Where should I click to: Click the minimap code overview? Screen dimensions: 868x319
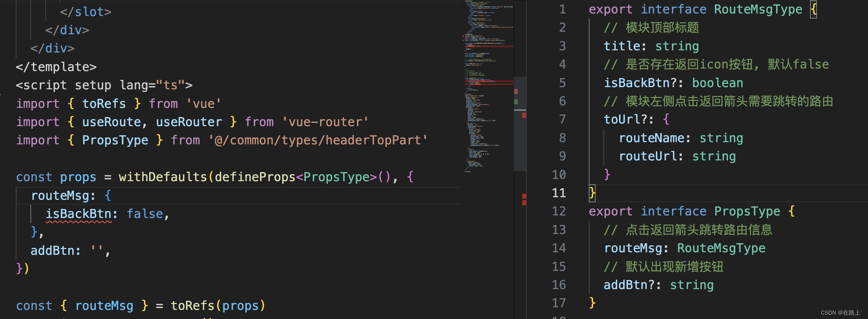click(x=489, y=86)
